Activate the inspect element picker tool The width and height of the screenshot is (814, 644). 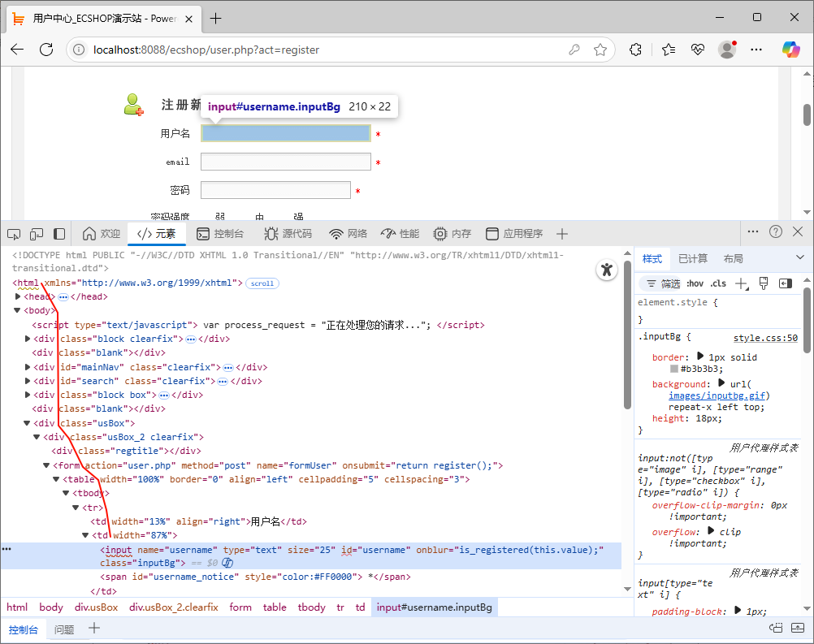pyautogui.click(x=14, y=234)
